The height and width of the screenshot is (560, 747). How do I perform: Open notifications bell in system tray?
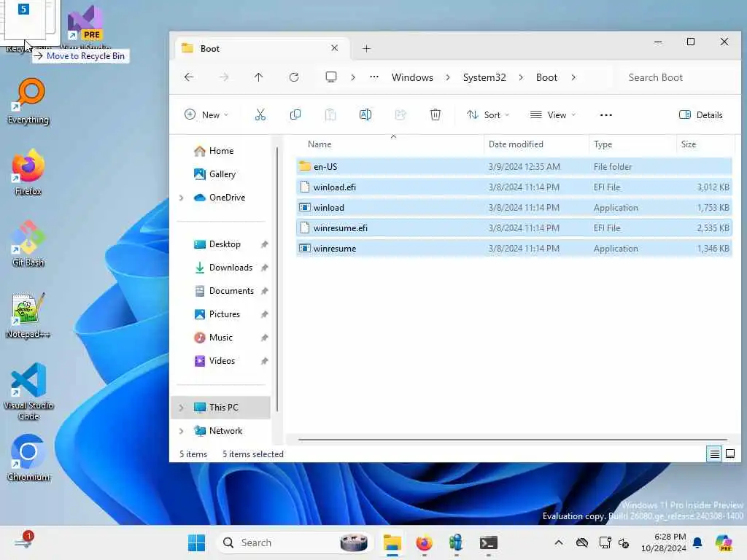697,542
